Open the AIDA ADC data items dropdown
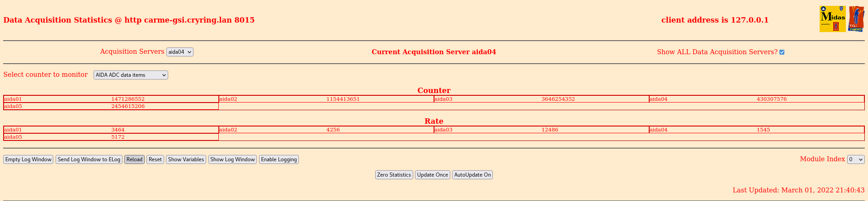This screenshot has height=201, width=868. point(131,75)
